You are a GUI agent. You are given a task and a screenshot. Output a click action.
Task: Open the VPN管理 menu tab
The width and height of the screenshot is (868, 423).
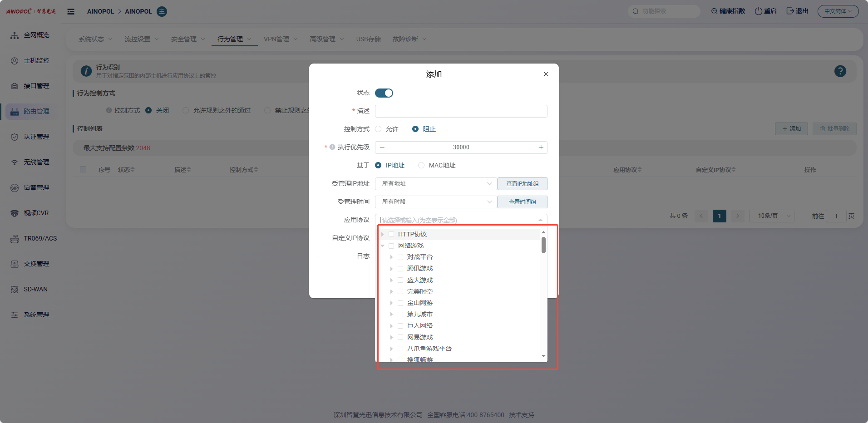[280, 39]
